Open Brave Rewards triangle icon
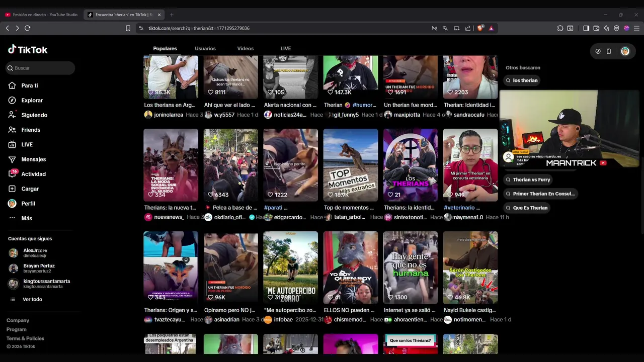644x362 pixels. pos(491,28)
